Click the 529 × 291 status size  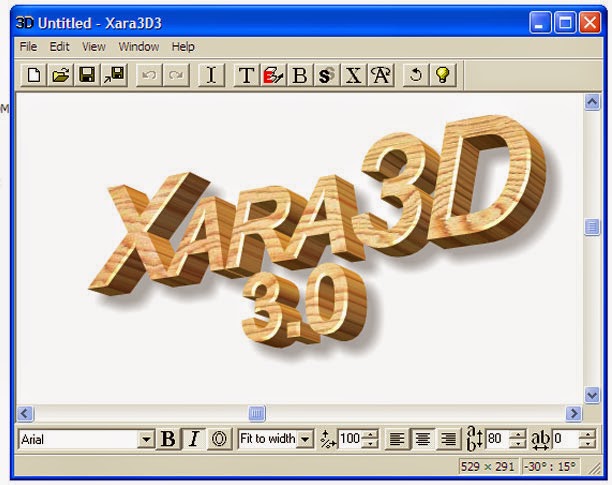487,467
